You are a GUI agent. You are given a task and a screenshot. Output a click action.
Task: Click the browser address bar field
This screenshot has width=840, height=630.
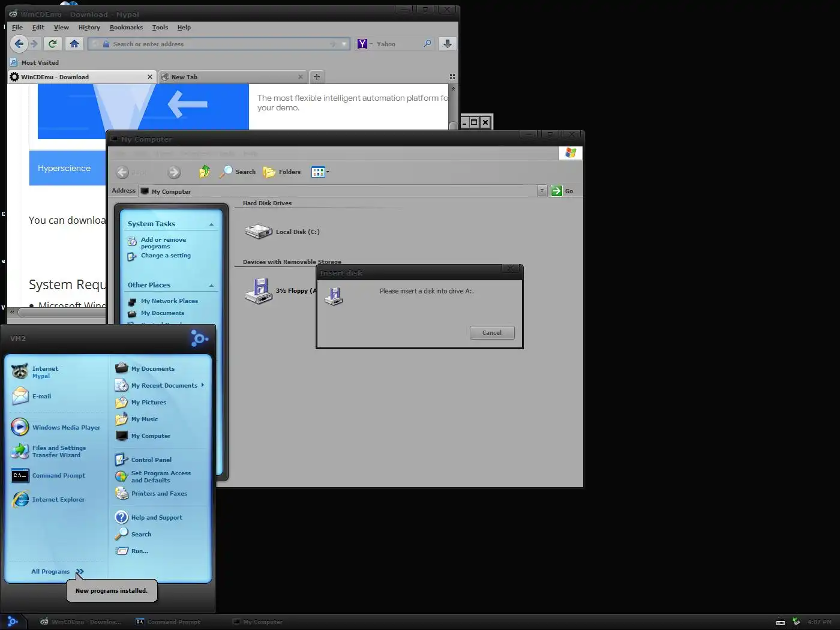coord(219,44)
